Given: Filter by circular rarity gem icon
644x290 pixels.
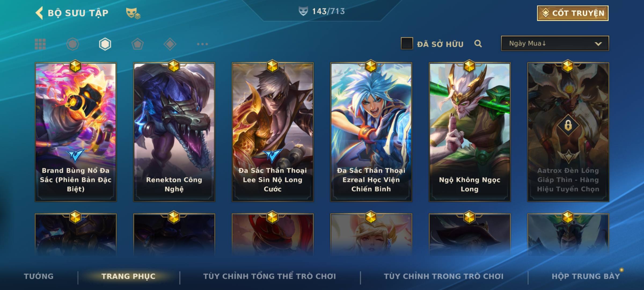Looking at the screenshot, I should coord(73,44).
